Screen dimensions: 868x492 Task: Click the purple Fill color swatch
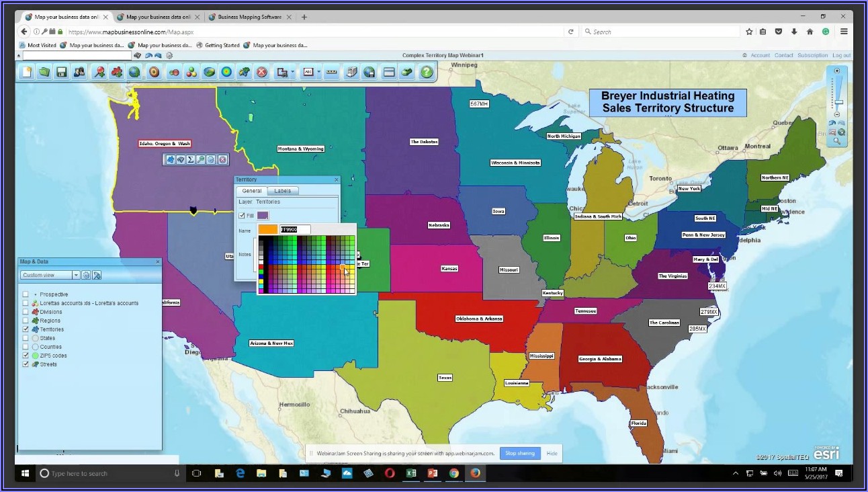point(263,216)
